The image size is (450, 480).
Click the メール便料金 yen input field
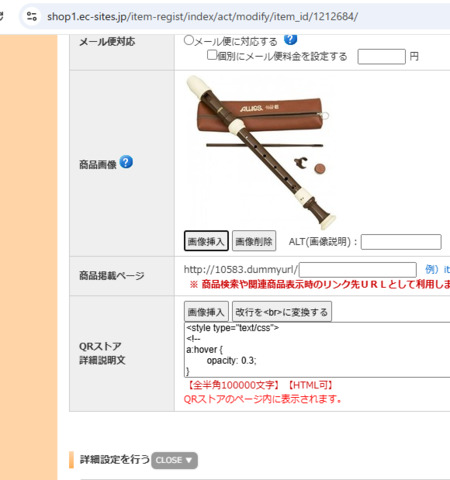pos(381,56)
